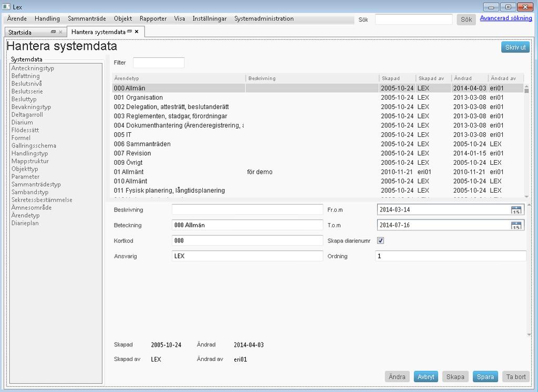Open the Systemadministration menu
The image size is (538, 392).
click(x=264, y=18)
